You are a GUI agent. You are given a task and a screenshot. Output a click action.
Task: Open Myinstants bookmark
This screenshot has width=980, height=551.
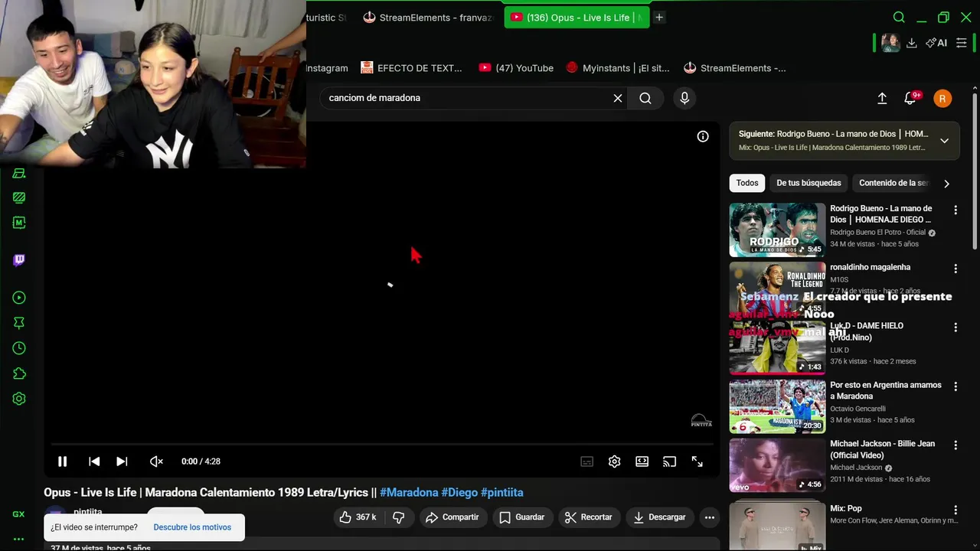617,68
